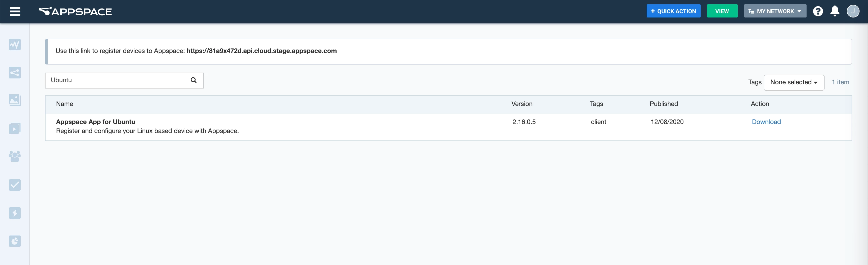Click the registration URL link text
Image resolution: width=868 pixels, height=265 pixels.
point(261,51)
